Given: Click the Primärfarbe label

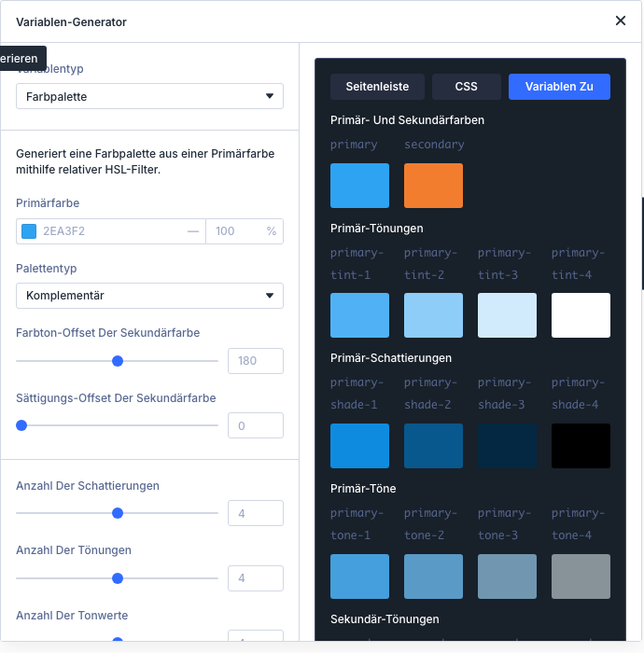Looking at the screenshot, I should (48, 203).
